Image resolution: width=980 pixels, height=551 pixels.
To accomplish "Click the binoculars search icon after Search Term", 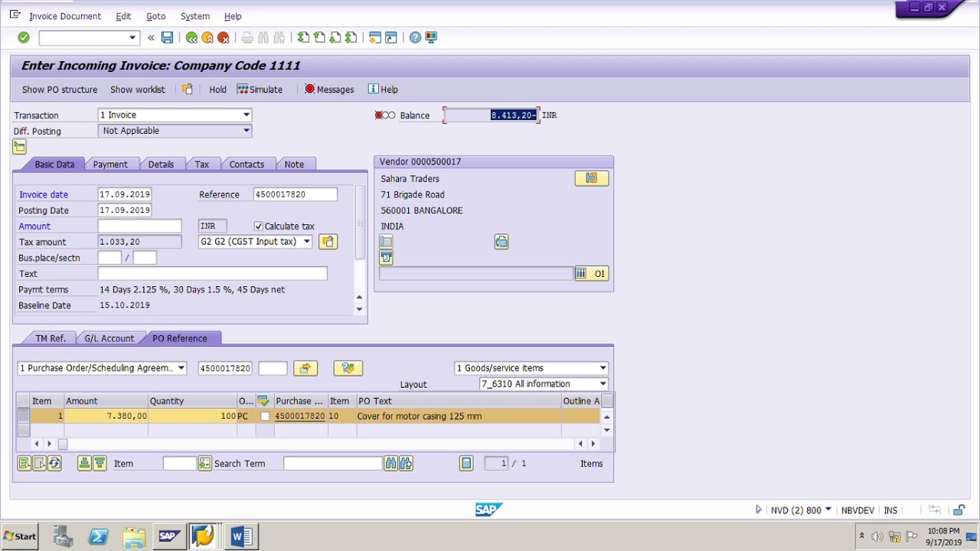I will click(391, 463).
